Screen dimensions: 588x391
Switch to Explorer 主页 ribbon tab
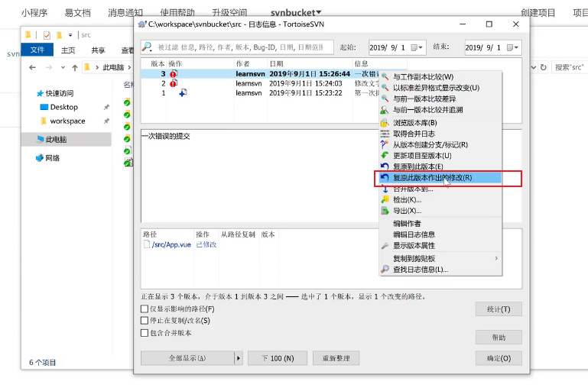point(68,50)
